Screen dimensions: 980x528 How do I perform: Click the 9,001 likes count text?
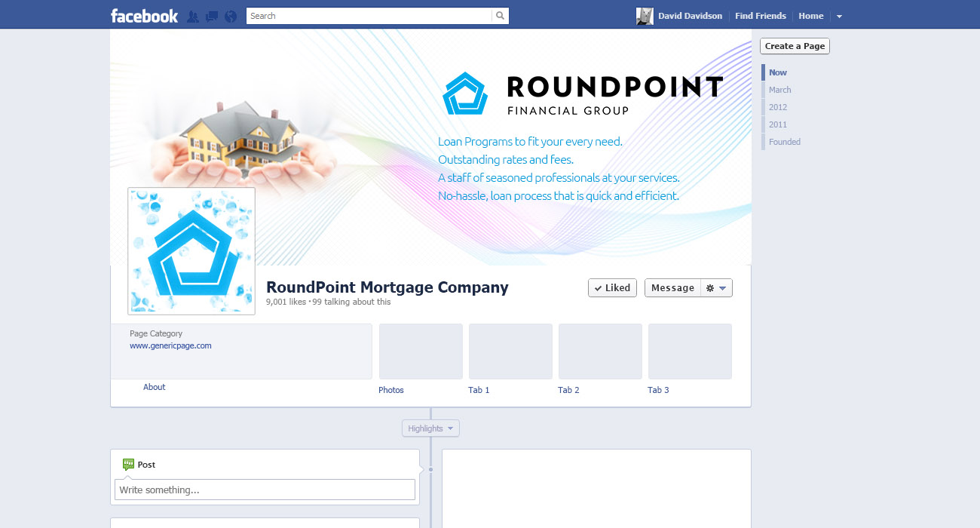pyautogui.click(x=286, y=302)
